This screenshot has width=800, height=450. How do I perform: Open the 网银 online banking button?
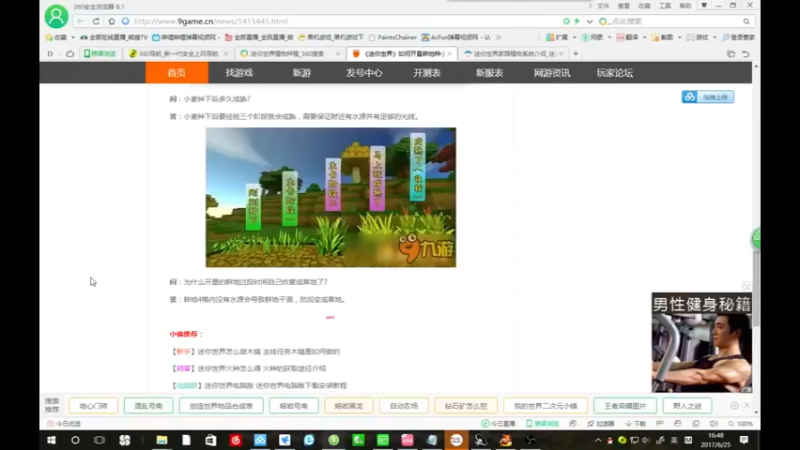[592, 37]
